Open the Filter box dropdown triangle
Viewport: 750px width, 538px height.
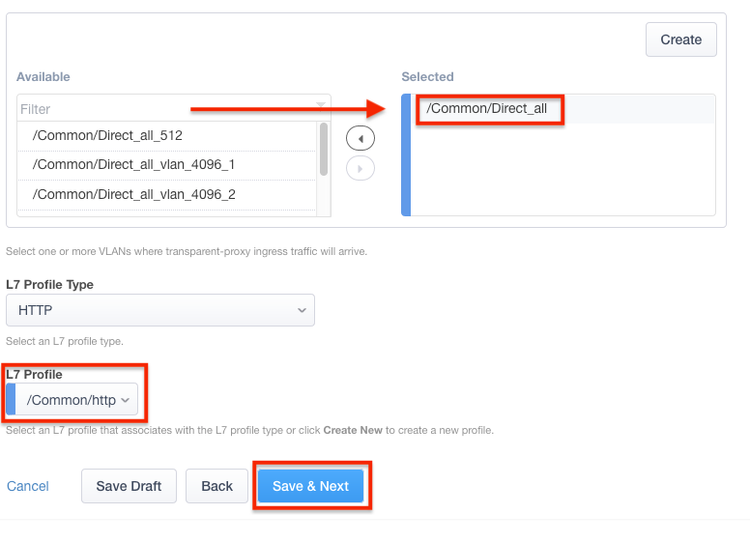pyautogui.click(x=321, y=104)
